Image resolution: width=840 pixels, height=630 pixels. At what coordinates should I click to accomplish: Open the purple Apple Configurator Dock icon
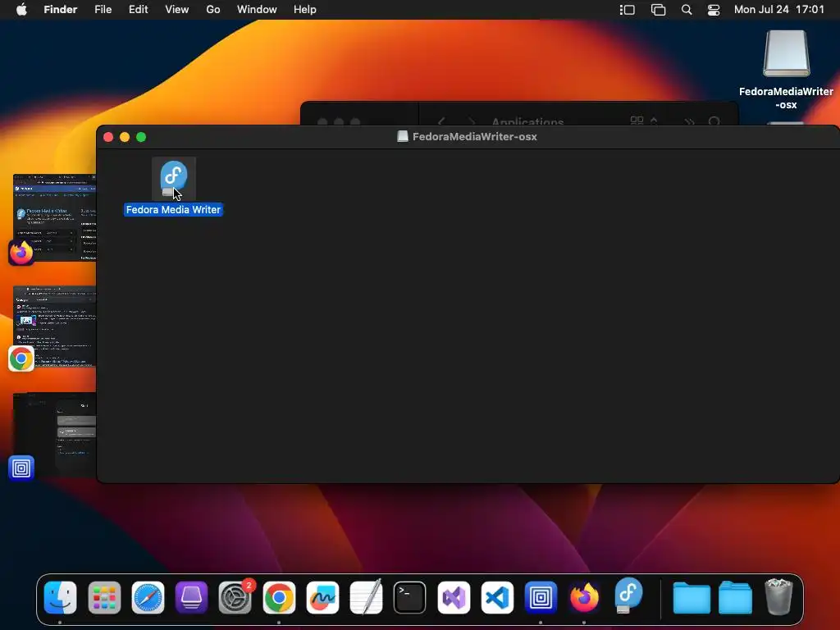click(191, 597)
